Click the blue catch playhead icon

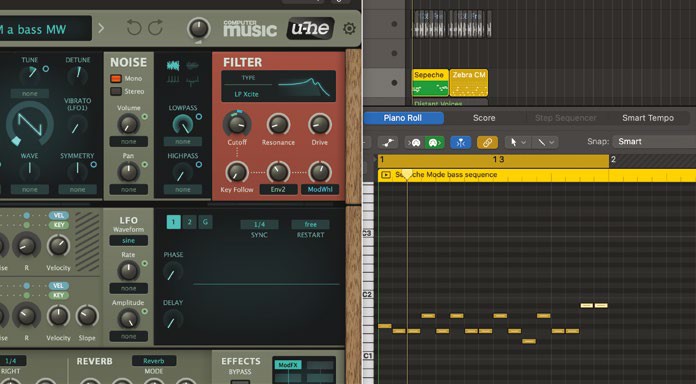tap(460, 143)
